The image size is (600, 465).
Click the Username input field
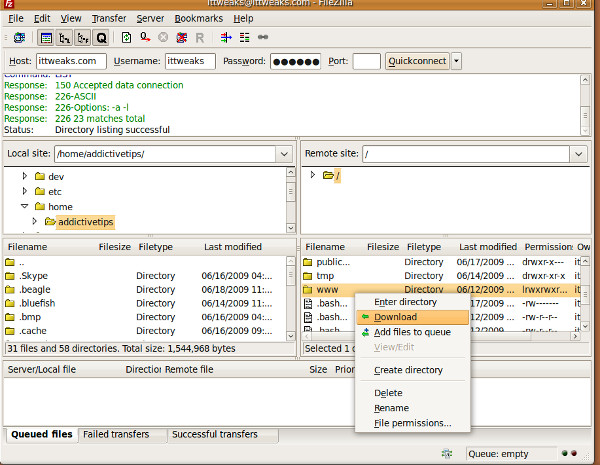[190, 61]
